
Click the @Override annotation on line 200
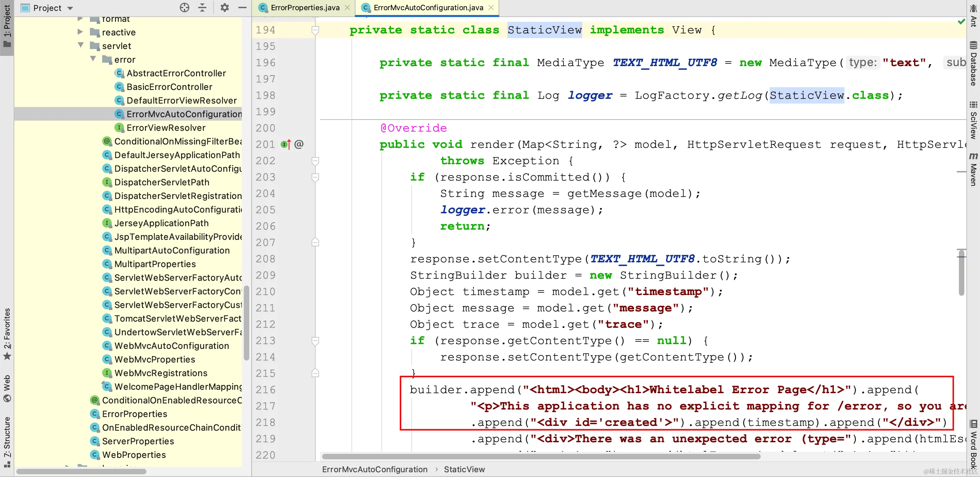(413, 128)
